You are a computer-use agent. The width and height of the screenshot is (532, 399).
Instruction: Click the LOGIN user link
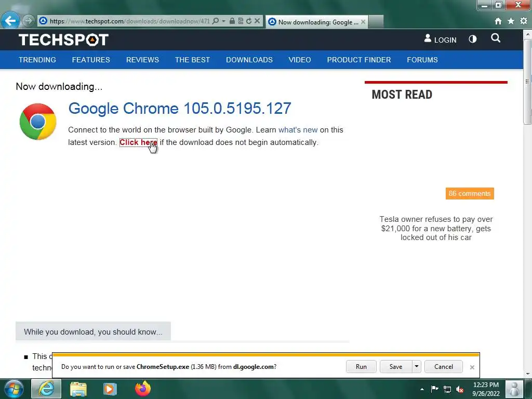coord(440,39)
